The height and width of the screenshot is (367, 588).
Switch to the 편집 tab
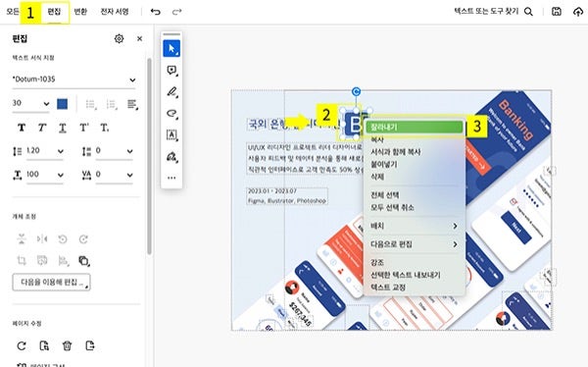click(x=54, y=12)
